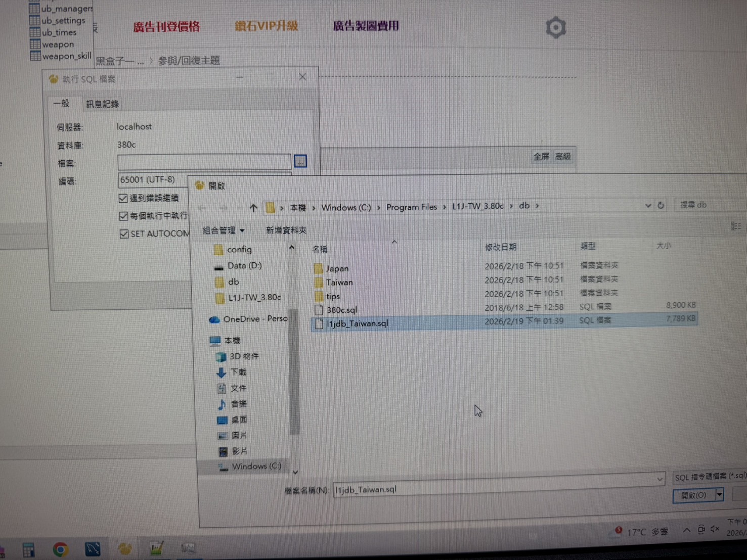Click the show hidden icons caret in the tray
This screenshot has width=747, height=560.
click(686, 530)
